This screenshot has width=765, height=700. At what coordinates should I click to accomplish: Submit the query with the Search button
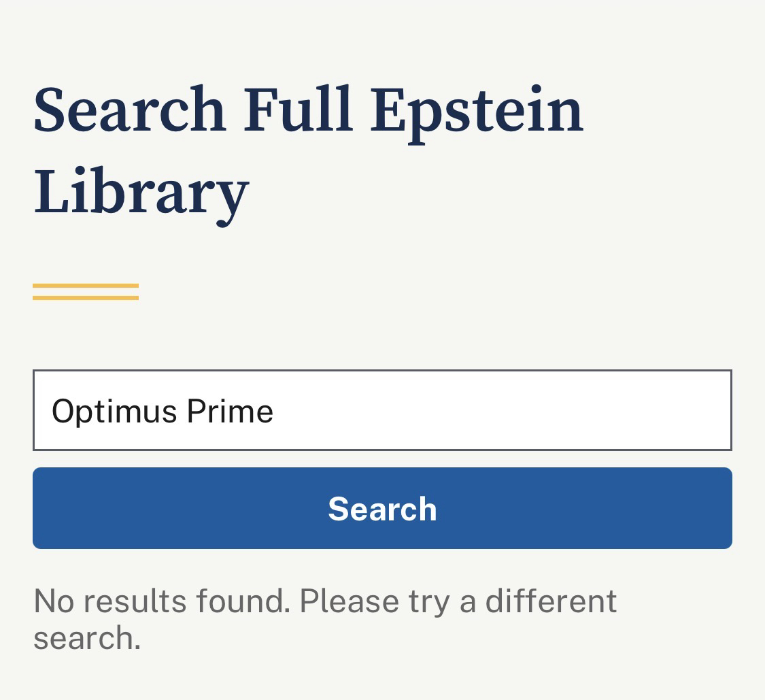coord(382,508)
